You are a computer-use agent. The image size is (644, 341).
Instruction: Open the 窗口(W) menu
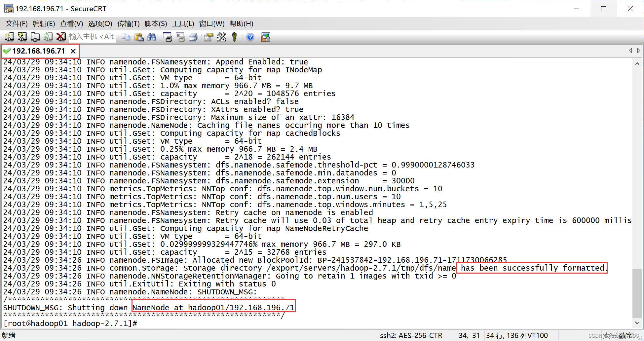click(211, 24)
